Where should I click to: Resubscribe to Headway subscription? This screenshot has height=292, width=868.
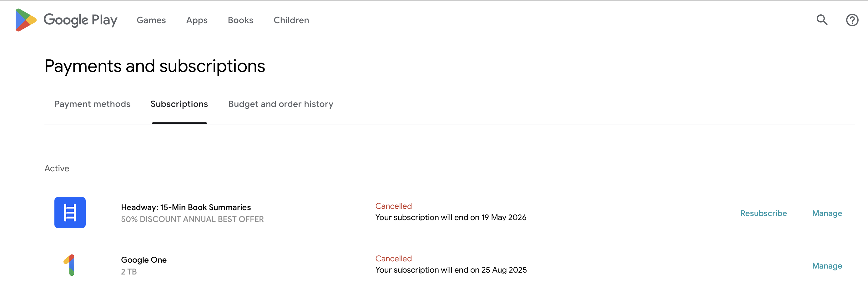[763, 213]
